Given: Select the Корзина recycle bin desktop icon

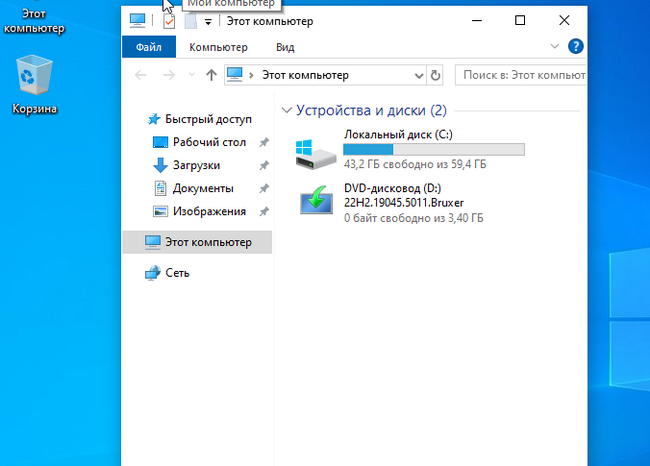Looking at the screenshot, I should click(x=34, y=85).
